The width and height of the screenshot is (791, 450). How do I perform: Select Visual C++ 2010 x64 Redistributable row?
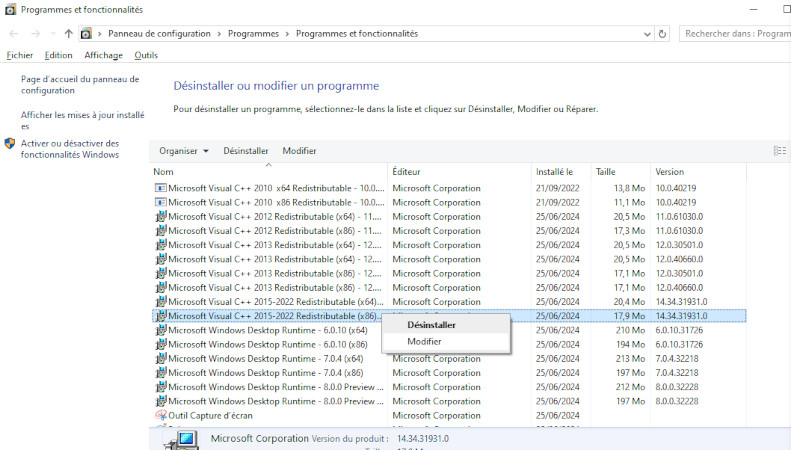(449, 188)
